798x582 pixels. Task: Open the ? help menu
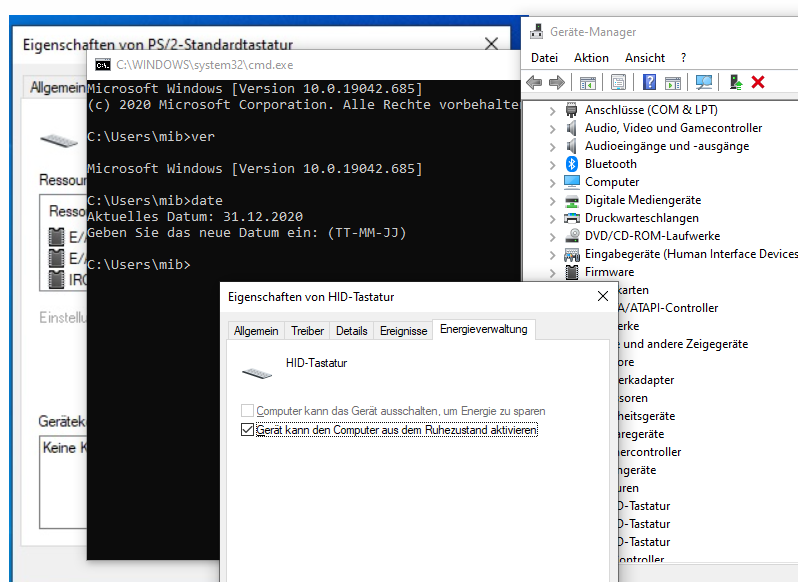click(x=683, y=58)
